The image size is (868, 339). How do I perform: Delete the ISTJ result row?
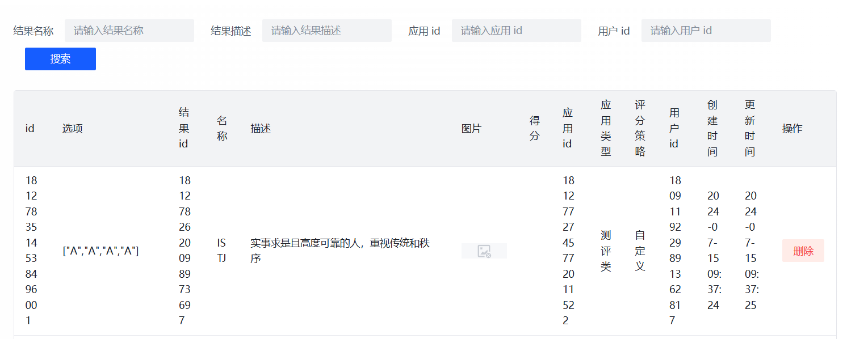click(803, 251)
